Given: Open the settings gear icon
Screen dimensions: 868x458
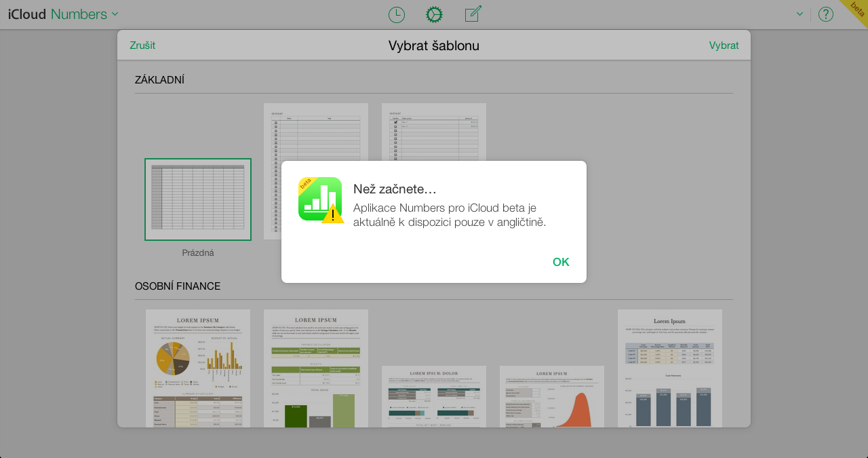Looking at the screenshot, I should click(434, 14).
